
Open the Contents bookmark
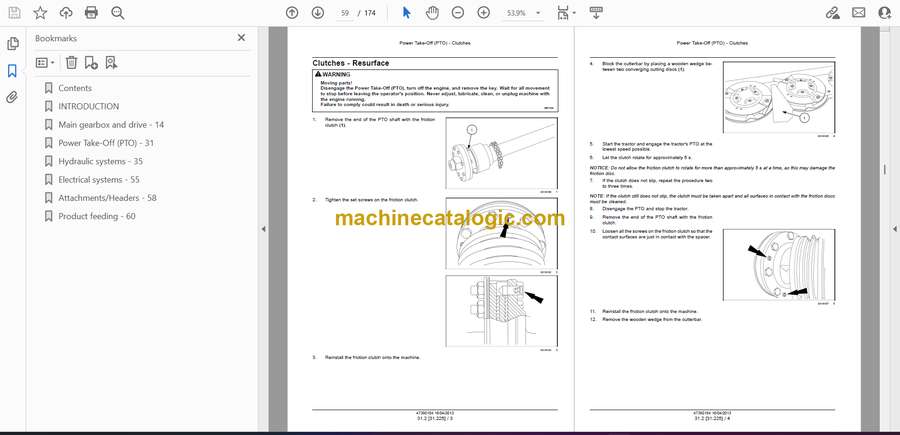[x=75, y=88]
